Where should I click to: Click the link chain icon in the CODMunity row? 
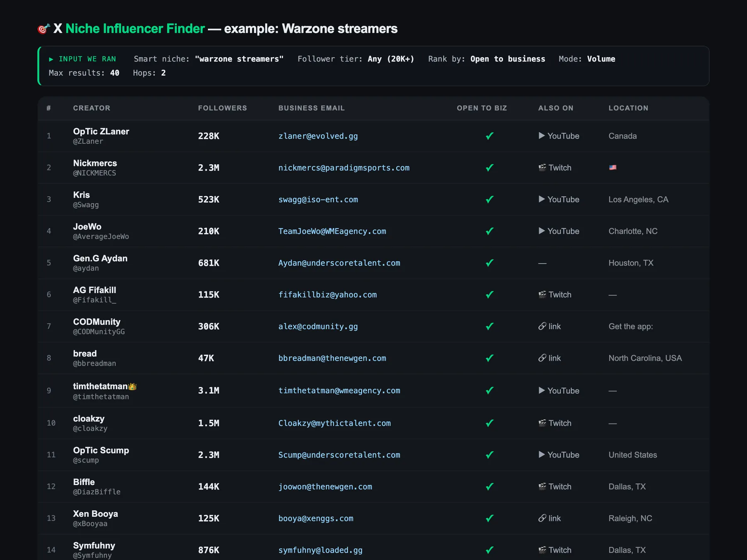tap(542, 326)
